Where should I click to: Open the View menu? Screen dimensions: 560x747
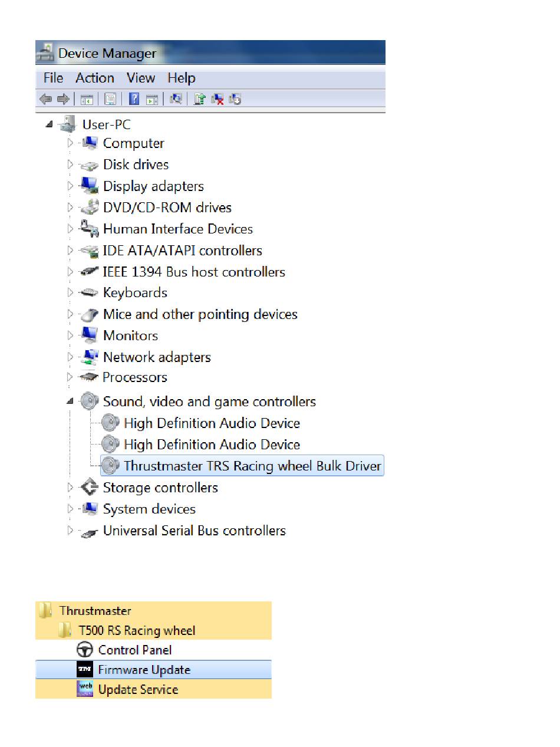[x=141, y=78]
